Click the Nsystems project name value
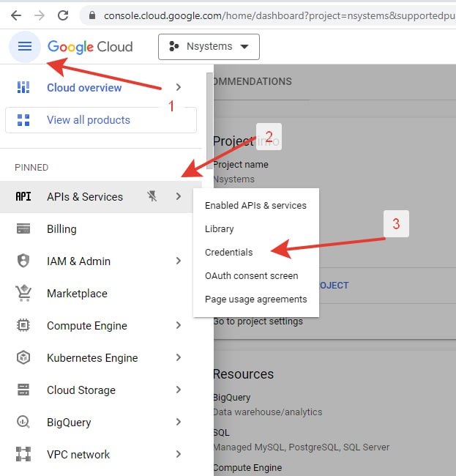Image resolution: width=456 pixels, height=476 pixels. point(234,179)
